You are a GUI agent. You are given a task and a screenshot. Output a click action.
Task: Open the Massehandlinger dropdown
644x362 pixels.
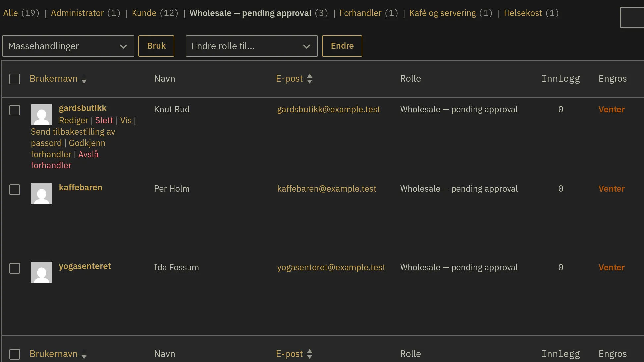(x=68, y=46)
